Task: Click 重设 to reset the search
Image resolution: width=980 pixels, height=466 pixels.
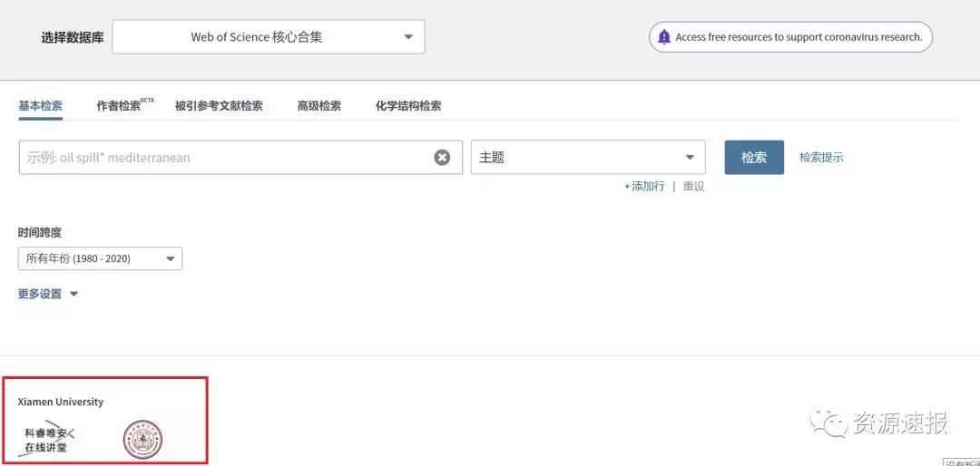Action: (693, 186)
